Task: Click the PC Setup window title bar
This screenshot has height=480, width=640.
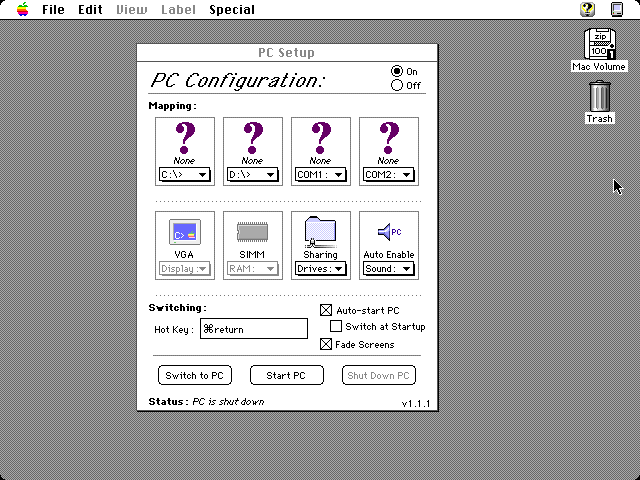Action: pos(287,53)
